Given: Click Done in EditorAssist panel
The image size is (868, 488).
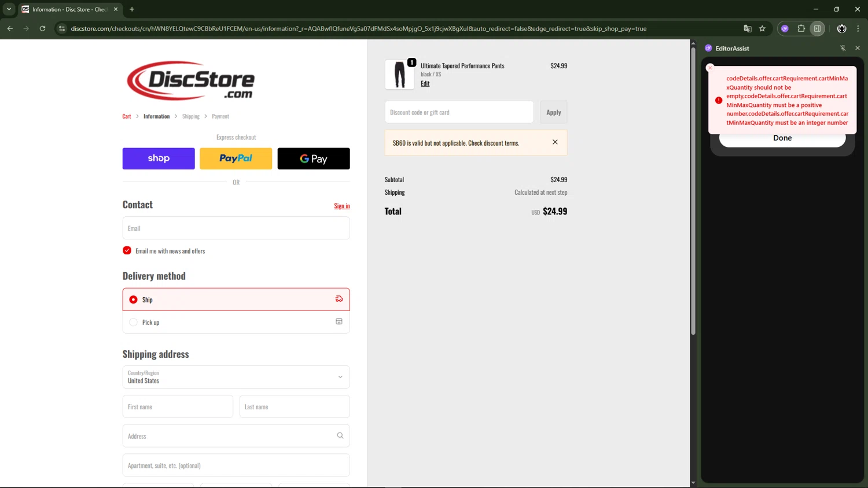Looking at the screenshot, I should click(782, 139).
